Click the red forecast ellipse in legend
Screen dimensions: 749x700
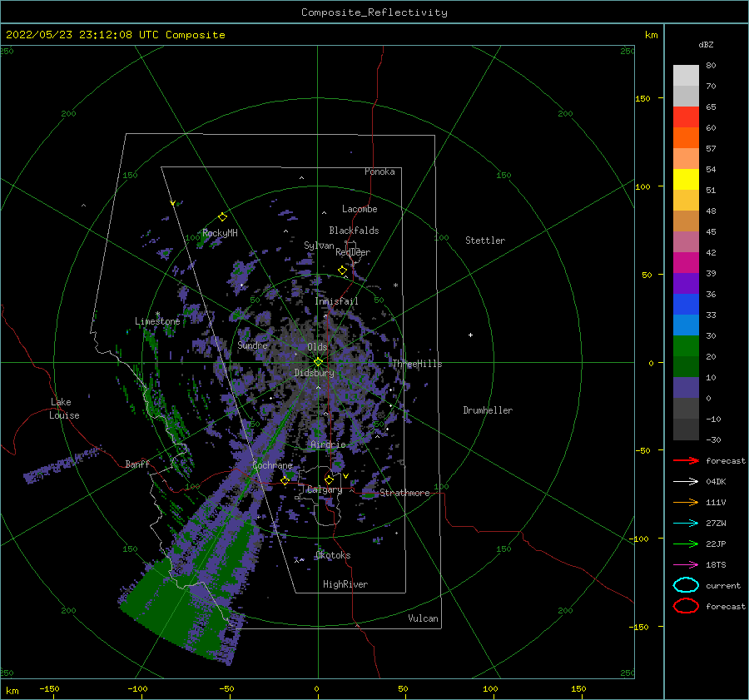coord(686,606)
